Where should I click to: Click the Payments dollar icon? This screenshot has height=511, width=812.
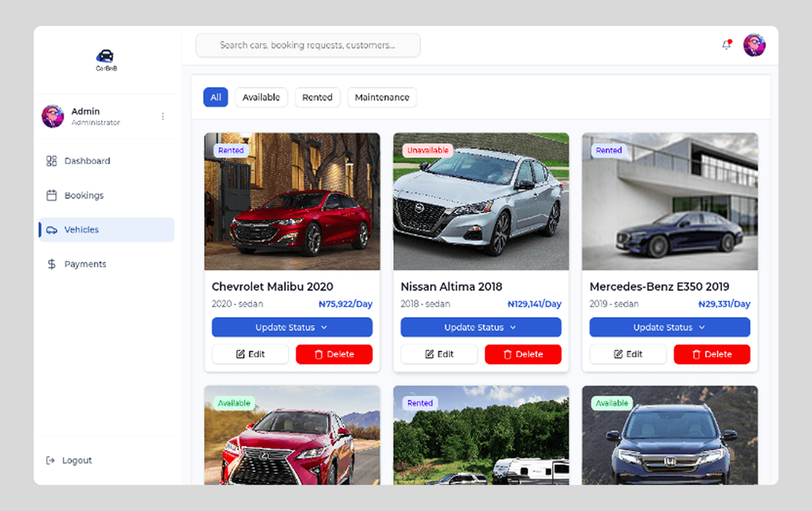pyautogui.click(x=51, y=264)
